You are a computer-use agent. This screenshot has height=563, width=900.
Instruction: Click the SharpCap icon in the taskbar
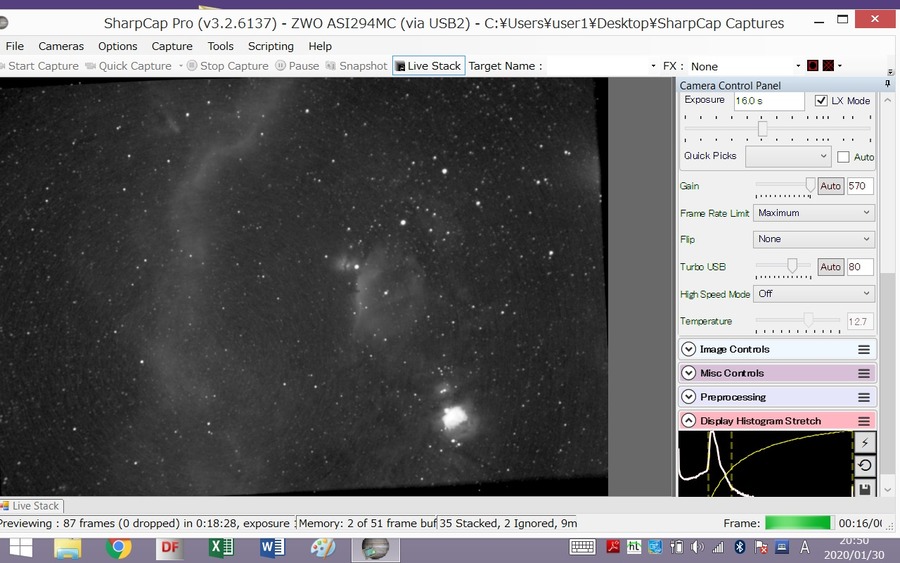(375, 548)
